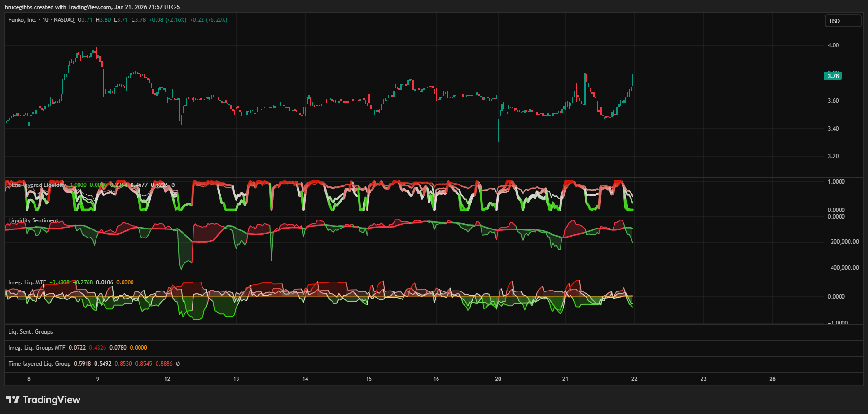The image size is (868, 414).
Task: Click the orange 0.0000 value in Irreg. Liq. MTF
Action: [125, 282]
